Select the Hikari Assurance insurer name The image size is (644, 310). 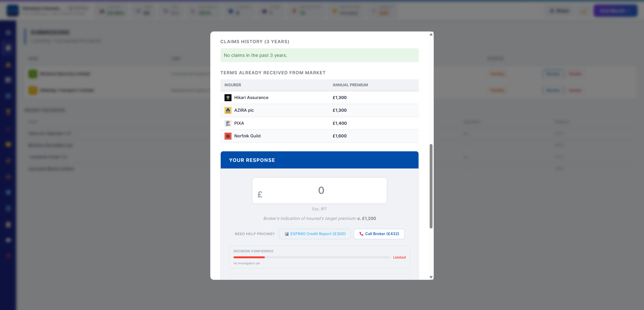[x=251, y=98]
